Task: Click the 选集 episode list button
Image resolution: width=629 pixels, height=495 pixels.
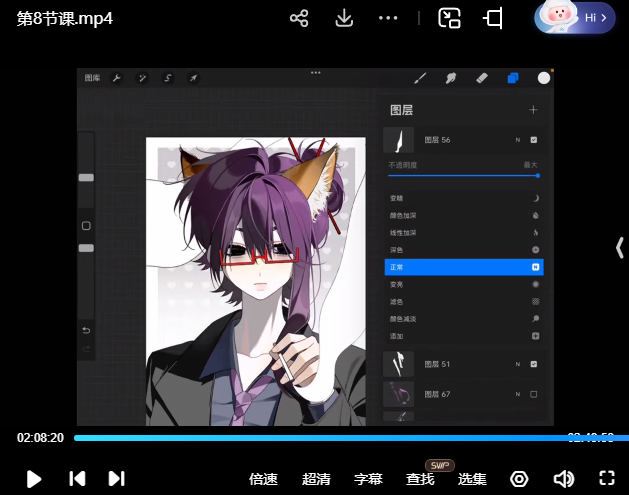Action: point(472,479)
